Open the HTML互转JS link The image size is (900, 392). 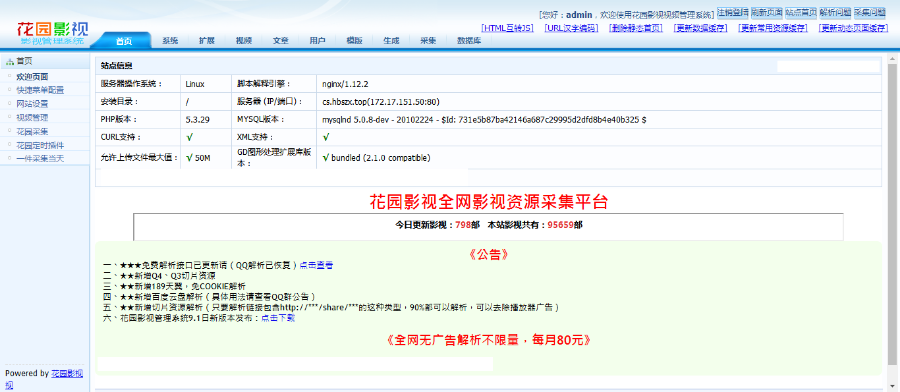point(507,28)
